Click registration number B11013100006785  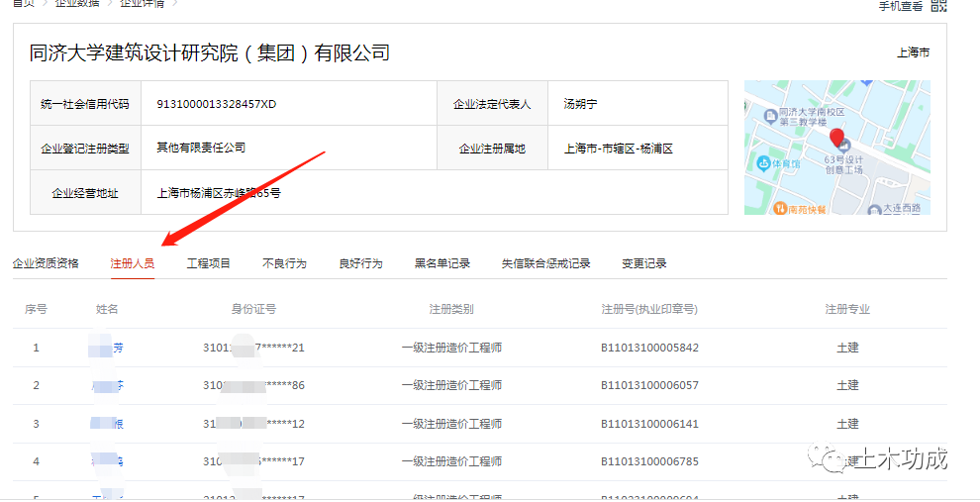point(650,461)
